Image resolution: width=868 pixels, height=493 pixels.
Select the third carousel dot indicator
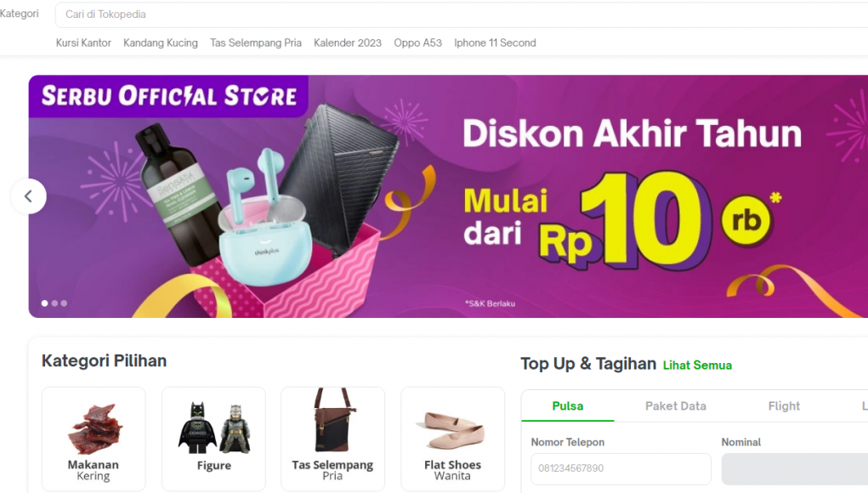[64, 303]
